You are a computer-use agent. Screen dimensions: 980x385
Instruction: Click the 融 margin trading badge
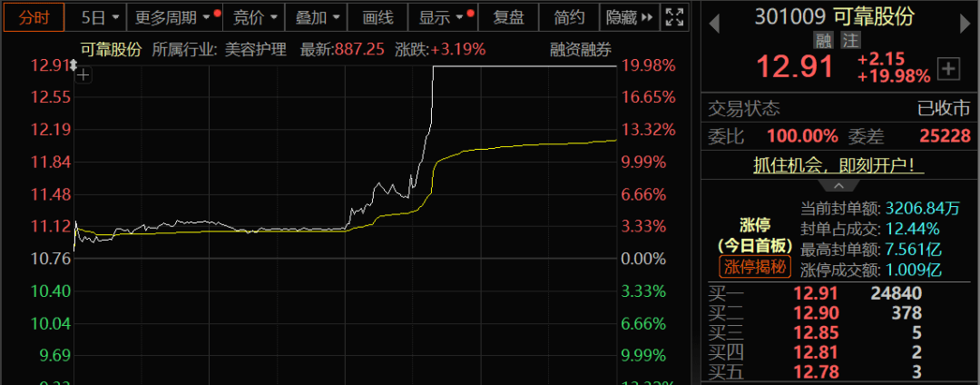(824, 41)
